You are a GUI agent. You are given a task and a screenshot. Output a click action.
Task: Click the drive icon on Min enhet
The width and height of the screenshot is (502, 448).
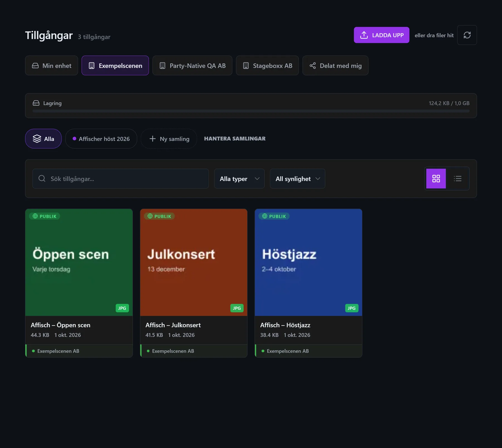pos(35,66)
